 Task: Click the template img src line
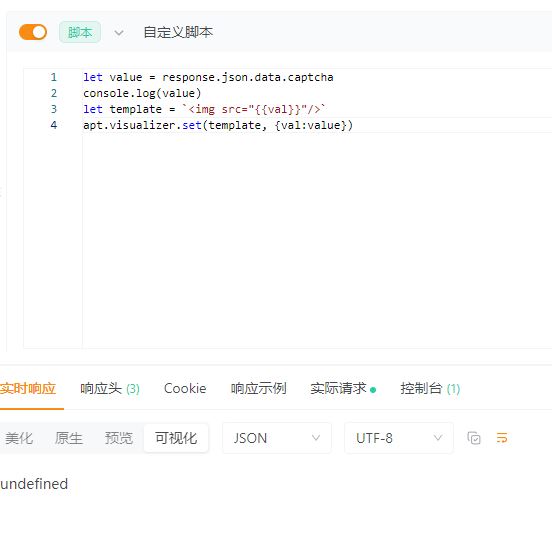pos(204,109)
